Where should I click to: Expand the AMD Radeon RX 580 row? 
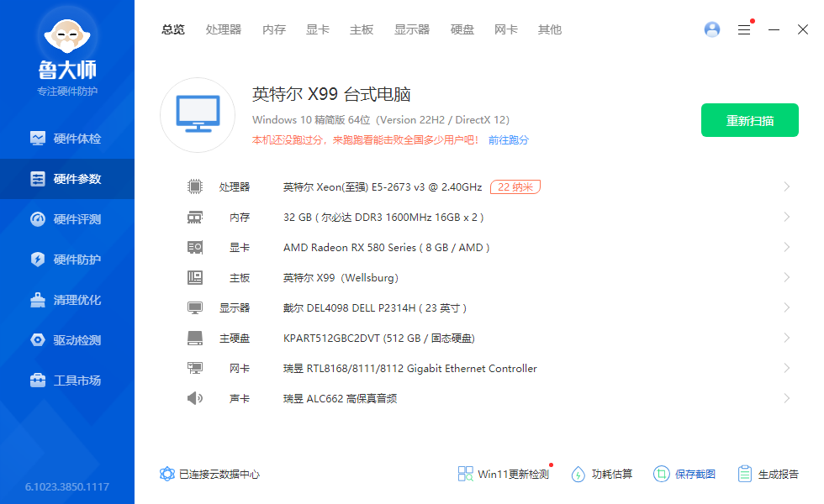pos(786,247)
